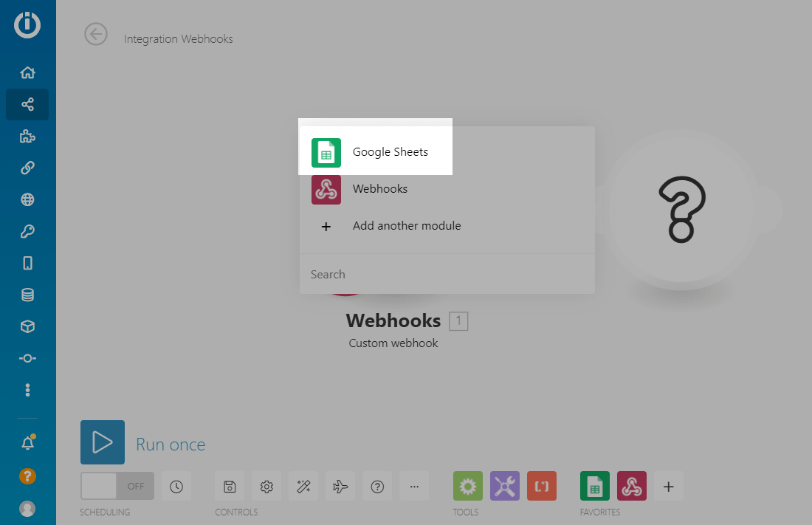The height and width of the screenshot is (525, 812).
Task: Open user profile avatar
Action: point(27,509)
